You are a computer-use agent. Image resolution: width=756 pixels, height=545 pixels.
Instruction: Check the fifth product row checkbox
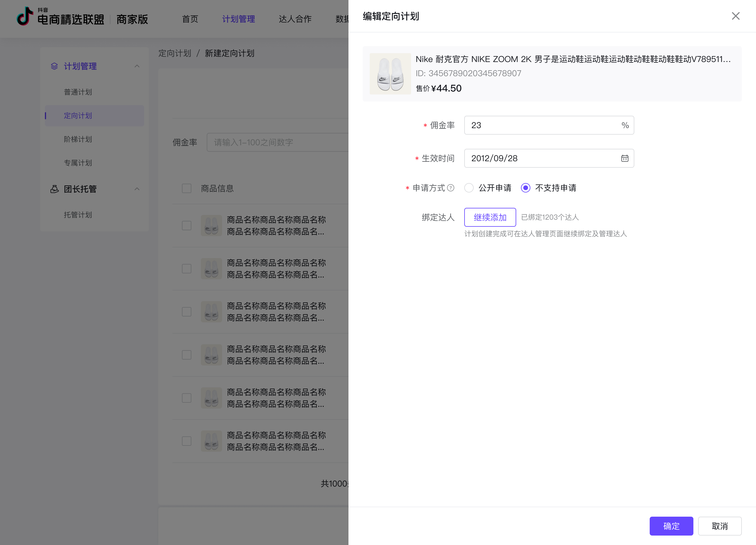187,398
